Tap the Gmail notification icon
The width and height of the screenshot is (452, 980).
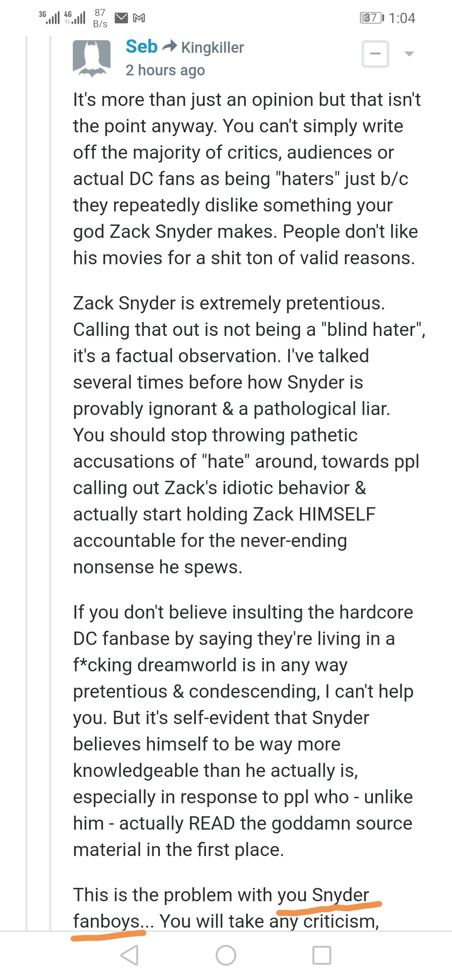tap(139, 18)
